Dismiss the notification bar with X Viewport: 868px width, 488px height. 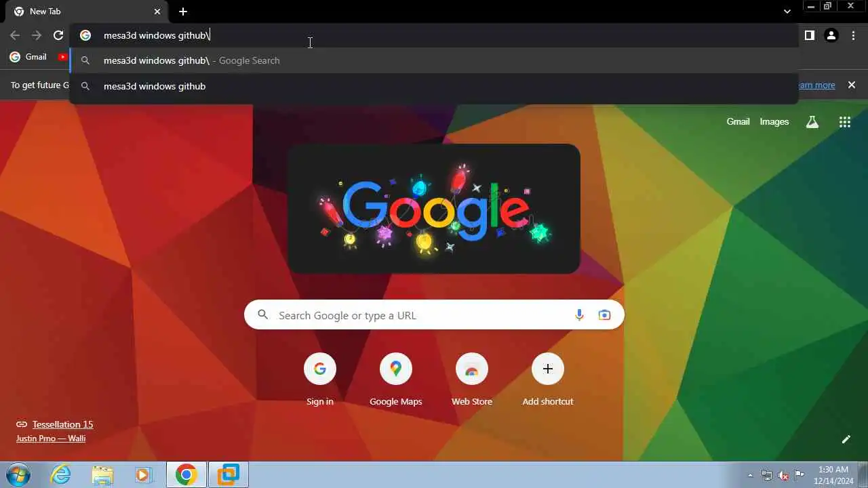pyautogui.click(x=852, y=85)
